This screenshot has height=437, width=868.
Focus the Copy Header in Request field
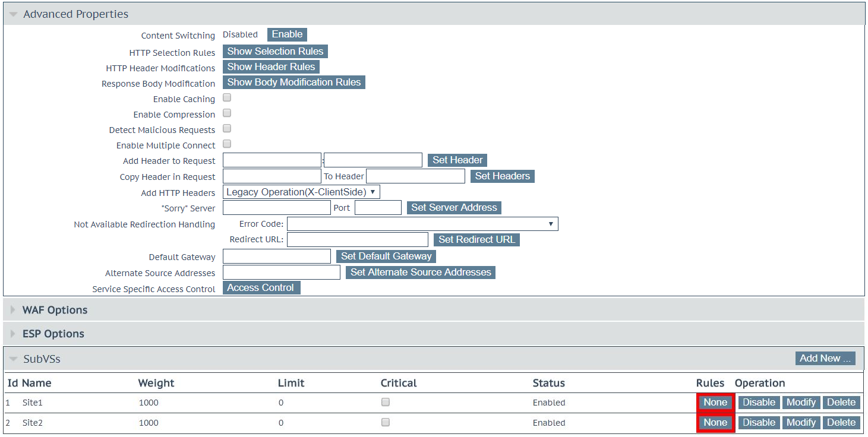[x=272, y=176]
